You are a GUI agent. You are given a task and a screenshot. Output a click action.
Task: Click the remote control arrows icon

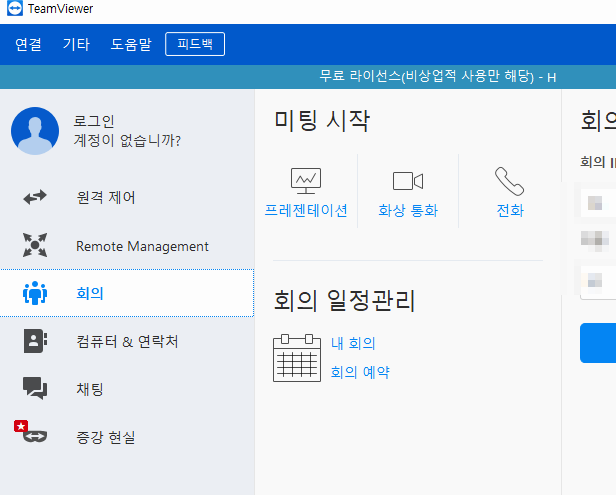pos(35,197)
